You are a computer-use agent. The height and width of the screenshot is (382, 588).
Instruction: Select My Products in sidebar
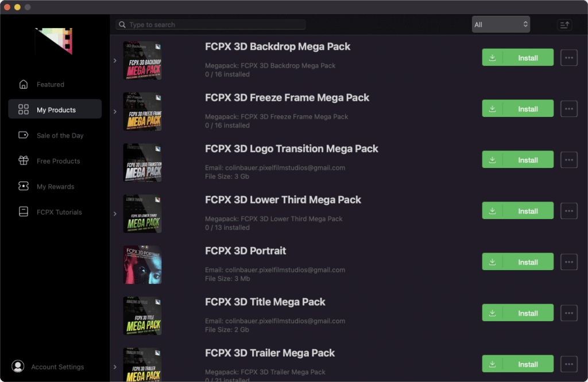(55, 110)
